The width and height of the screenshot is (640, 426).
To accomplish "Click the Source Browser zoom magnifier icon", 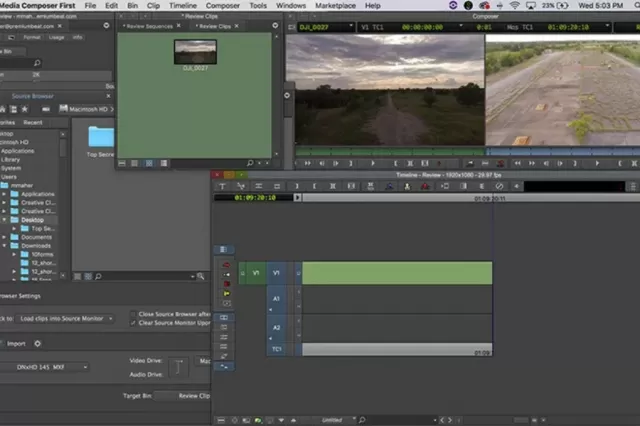I will 200,276.
